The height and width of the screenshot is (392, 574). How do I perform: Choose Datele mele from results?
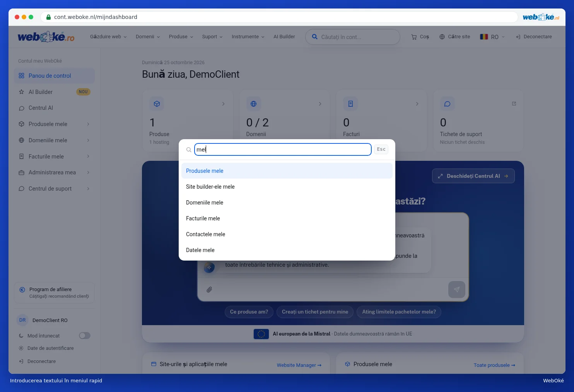(287, 250)
